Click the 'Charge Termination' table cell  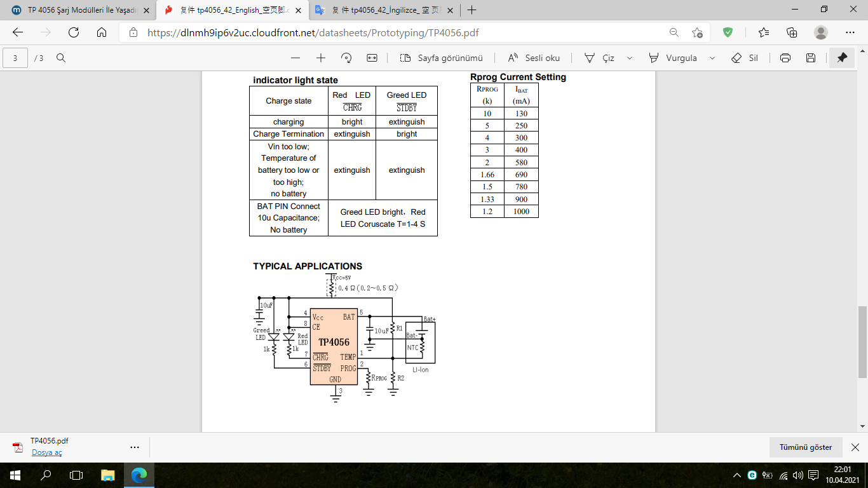[288, 134]
